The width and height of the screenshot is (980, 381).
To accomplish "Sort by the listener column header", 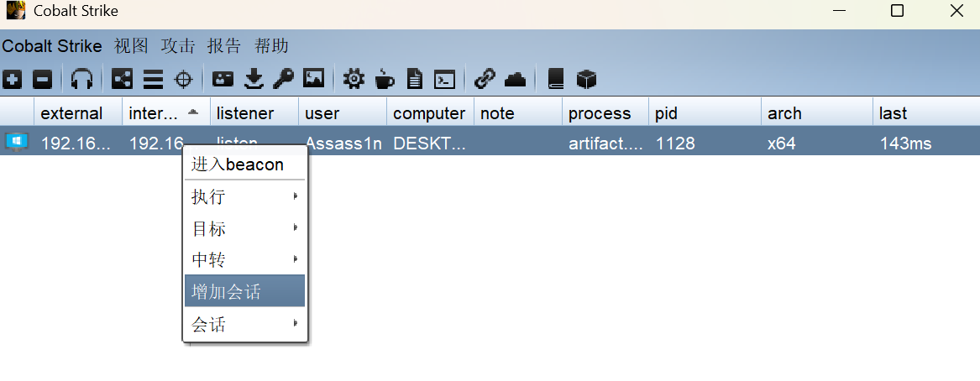I will tap(254, 113).
